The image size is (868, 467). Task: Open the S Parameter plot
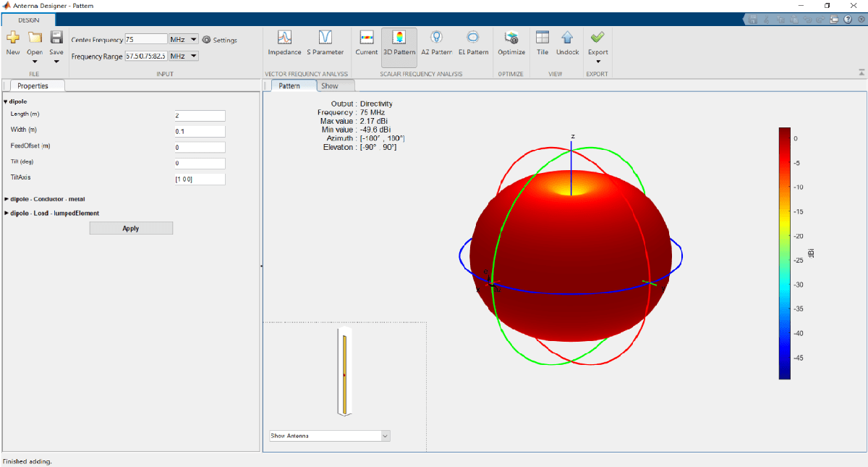point(325,43)
